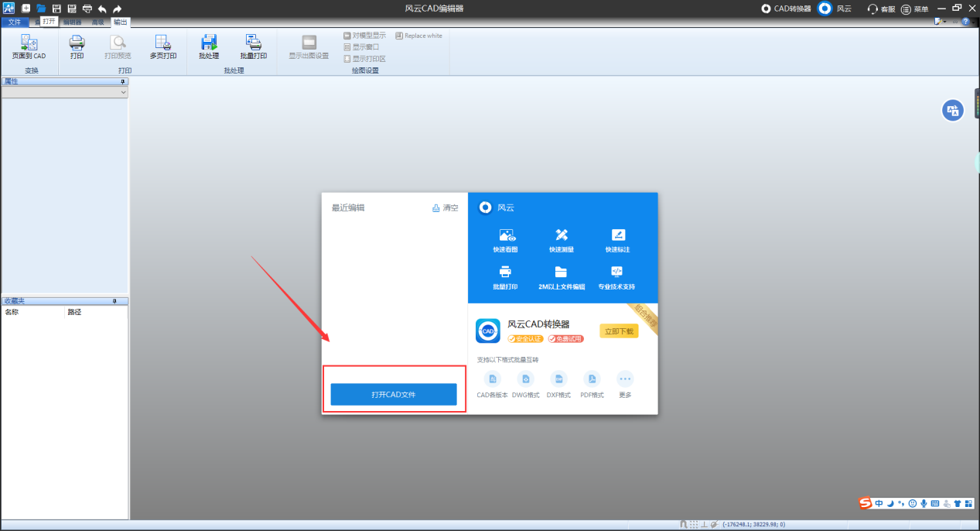
Task: Click the 立即下载 download button
Action: pyautogui.click(x=619, y=331)
